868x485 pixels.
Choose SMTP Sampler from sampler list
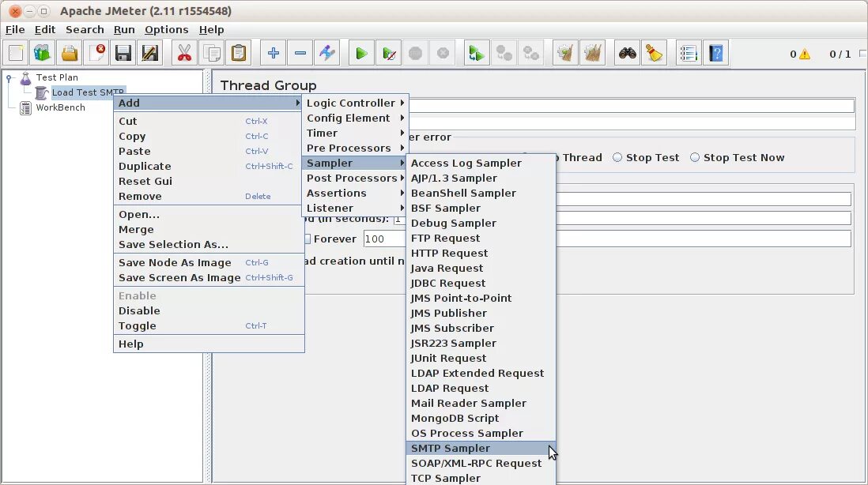point(481,449)
